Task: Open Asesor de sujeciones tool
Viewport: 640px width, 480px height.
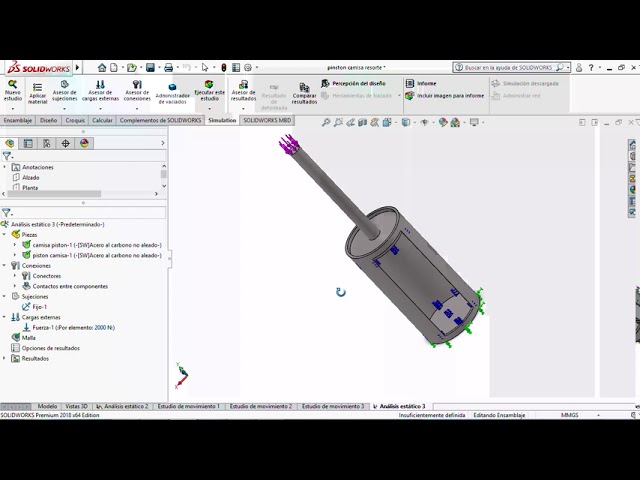Action: click(x=64, y=90)
